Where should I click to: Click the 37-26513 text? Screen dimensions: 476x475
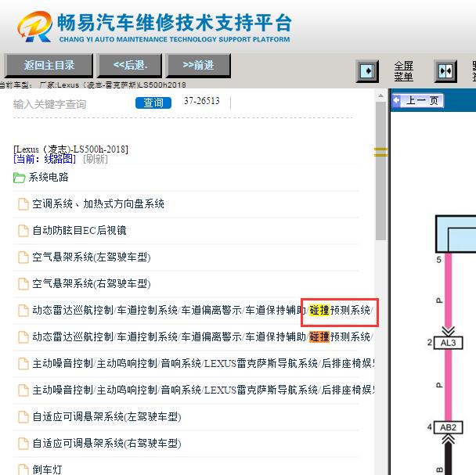pos(202,101)
